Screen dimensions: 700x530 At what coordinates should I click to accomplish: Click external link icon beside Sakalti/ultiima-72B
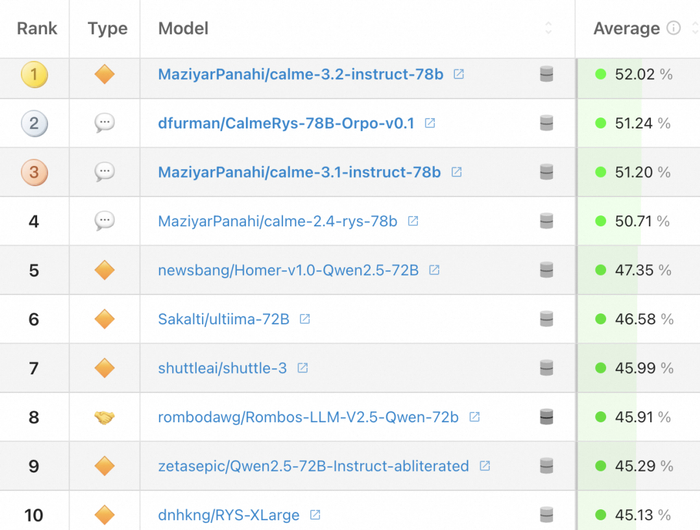pyautogui.click(x=305, y=319)
